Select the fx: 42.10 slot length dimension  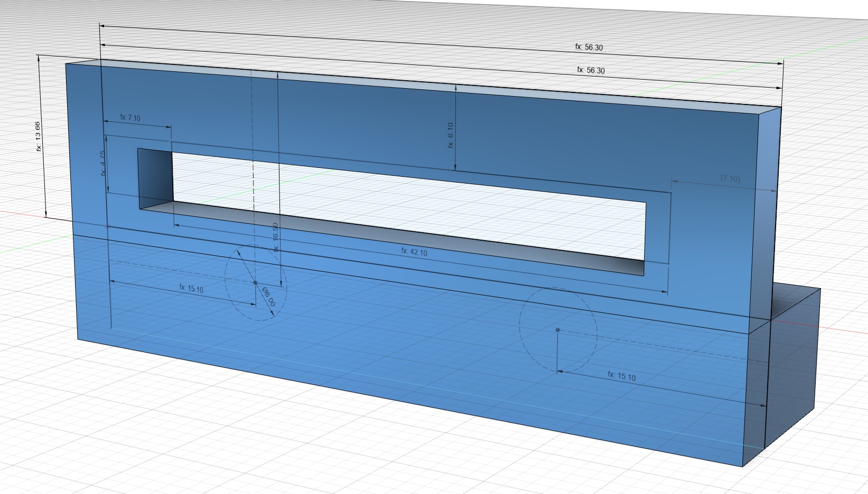click(x=414, y=252)
